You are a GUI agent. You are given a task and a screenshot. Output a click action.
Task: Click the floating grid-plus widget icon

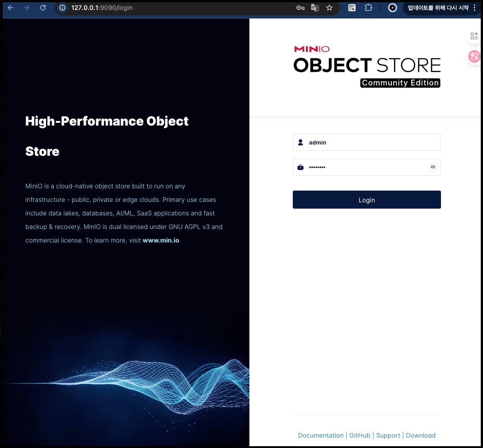[474, 36]
